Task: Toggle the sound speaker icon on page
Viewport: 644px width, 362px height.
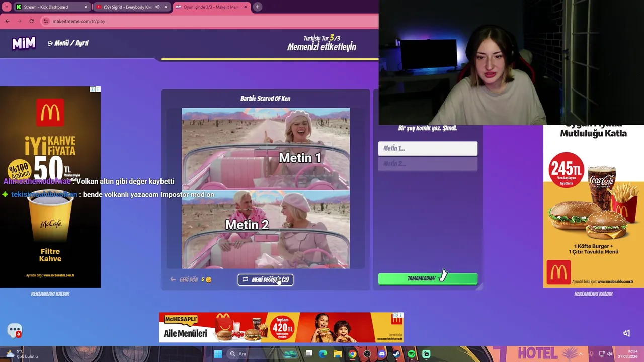Action: [626, 333]
